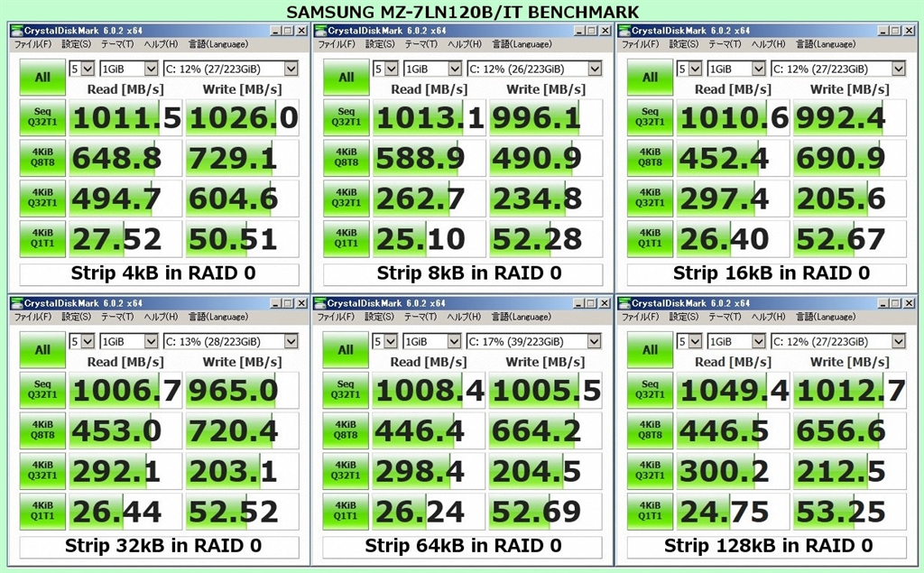924x573 pixels.
Task: Click All button in Strip 8kB window
Action: tap(346, 78)
